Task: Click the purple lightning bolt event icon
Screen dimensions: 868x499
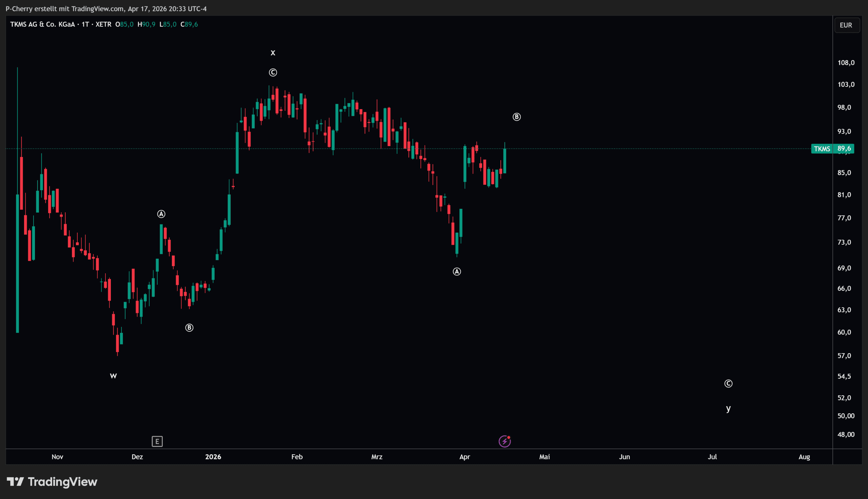Action: pyautogui.click(x=505, y=441)
